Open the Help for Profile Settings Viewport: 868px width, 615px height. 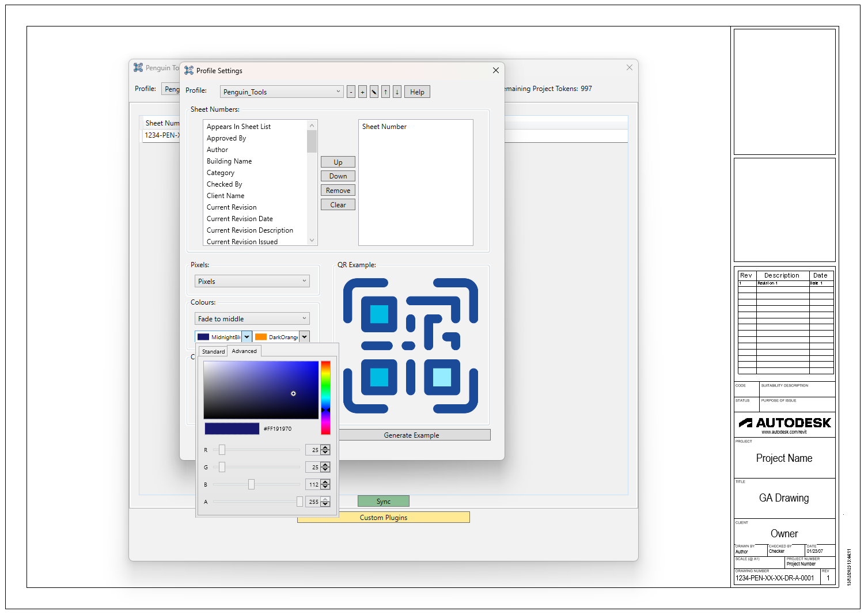[417, 92]
